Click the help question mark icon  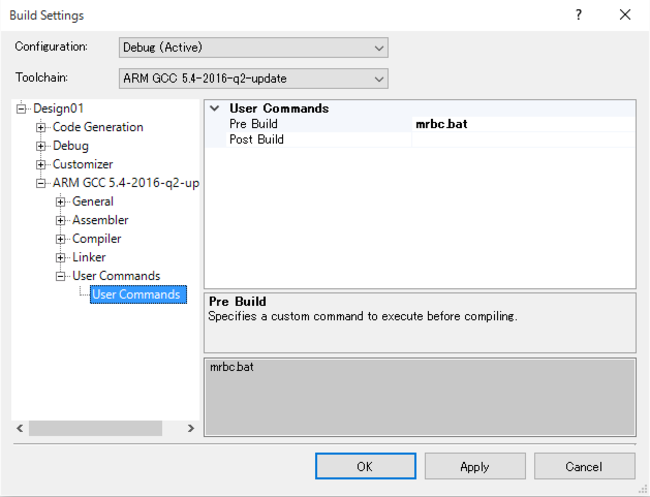click(578, 15)
